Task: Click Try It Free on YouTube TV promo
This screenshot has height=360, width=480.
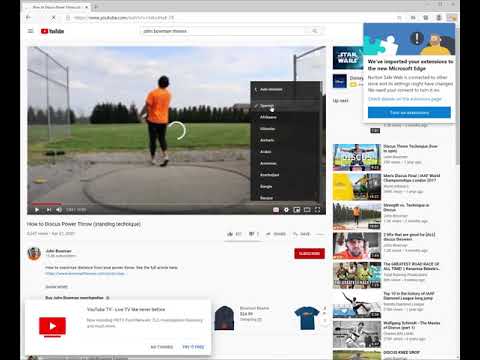Action: 193,347
